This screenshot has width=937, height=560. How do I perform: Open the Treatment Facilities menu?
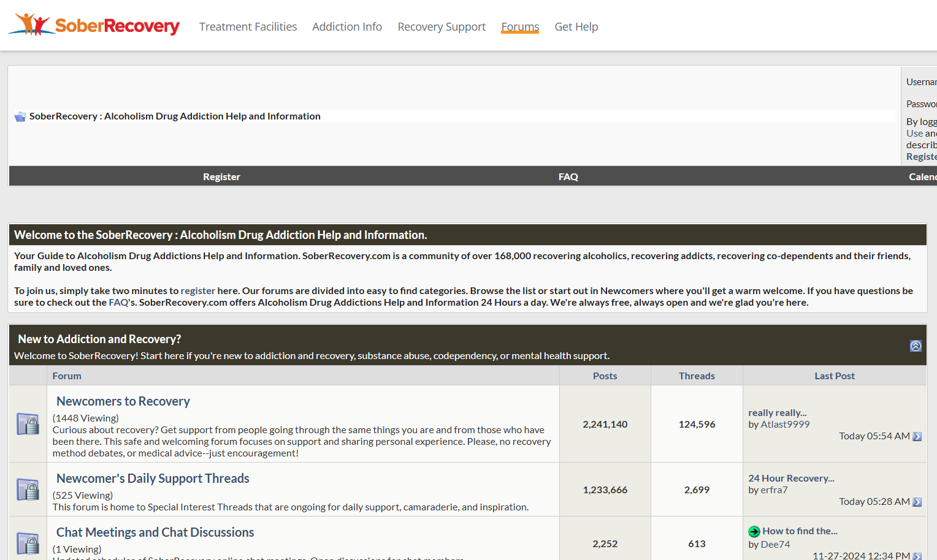pos(248,27)
